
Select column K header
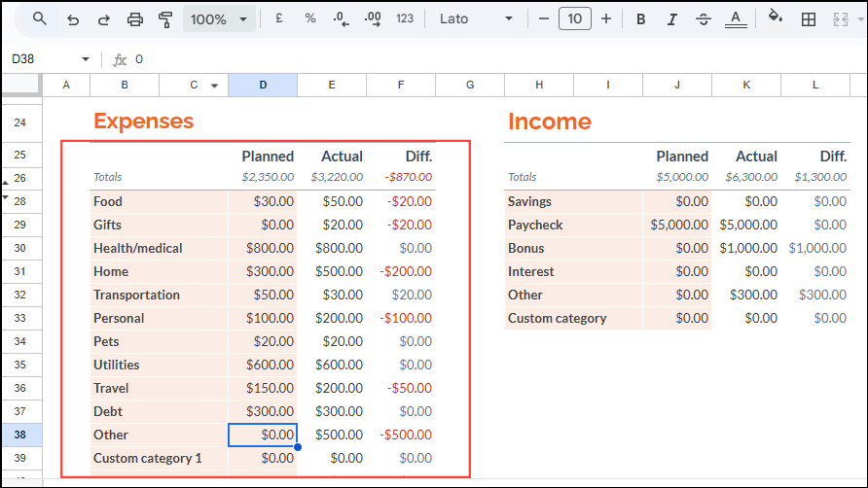pyautogui.click(x=746, y=86)
